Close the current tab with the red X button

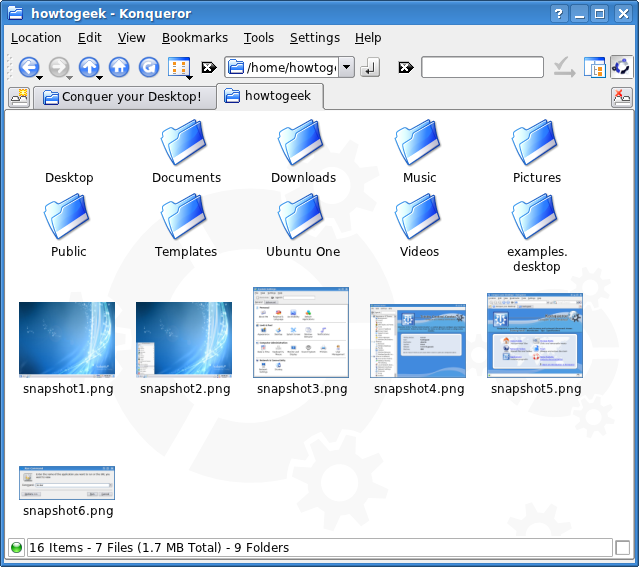pos(622,97)
